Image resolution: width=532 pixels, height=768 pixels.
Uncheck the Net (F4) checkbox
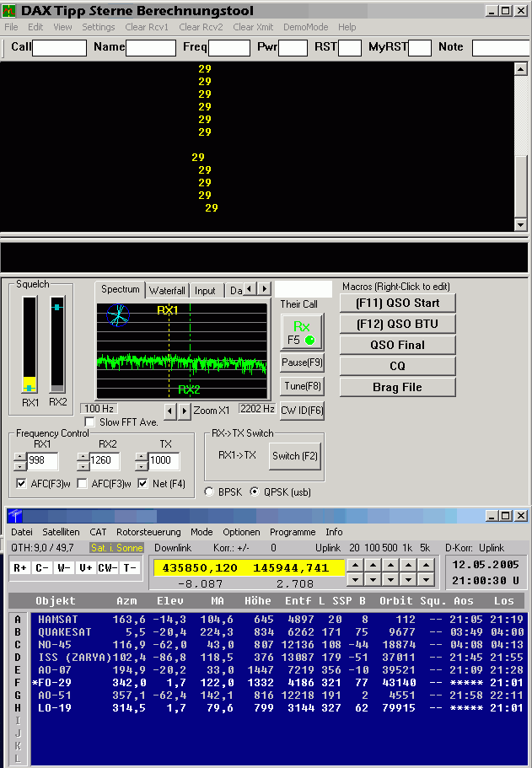(142, 483)
